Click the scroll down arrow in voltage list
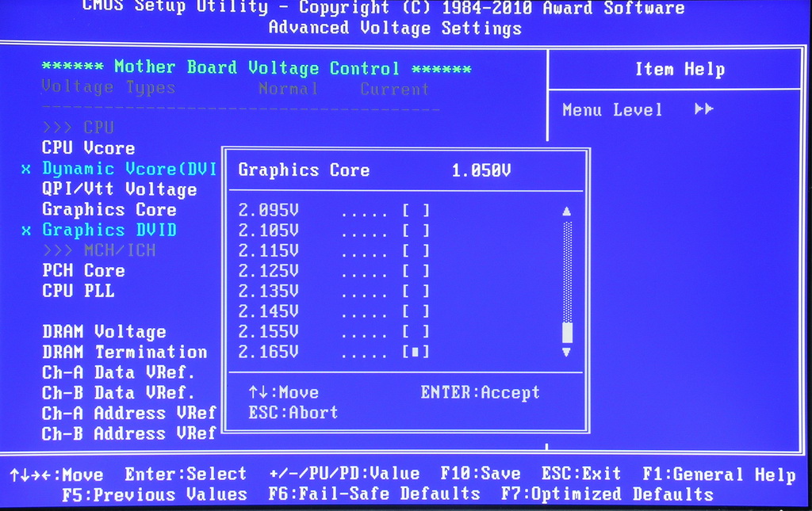This screenshot has width=812, height=511. (x=566, y=353)
